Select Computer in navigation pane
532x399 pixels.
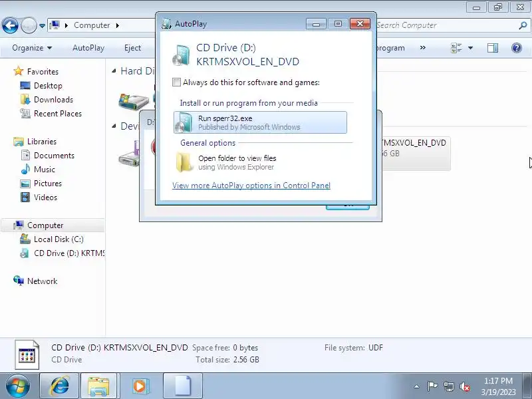[x=53, y=225]
